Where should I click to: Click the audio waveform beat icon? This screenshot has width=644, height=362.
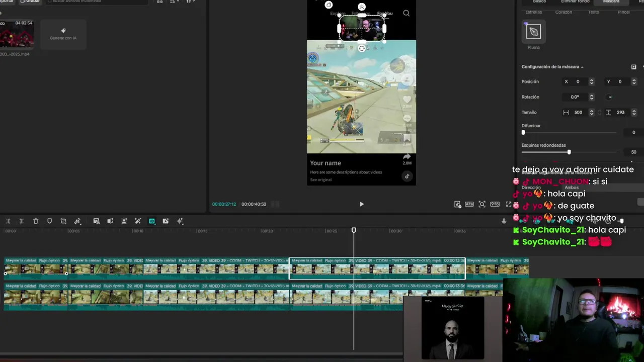pyautogui.click(x=180, y=221)
